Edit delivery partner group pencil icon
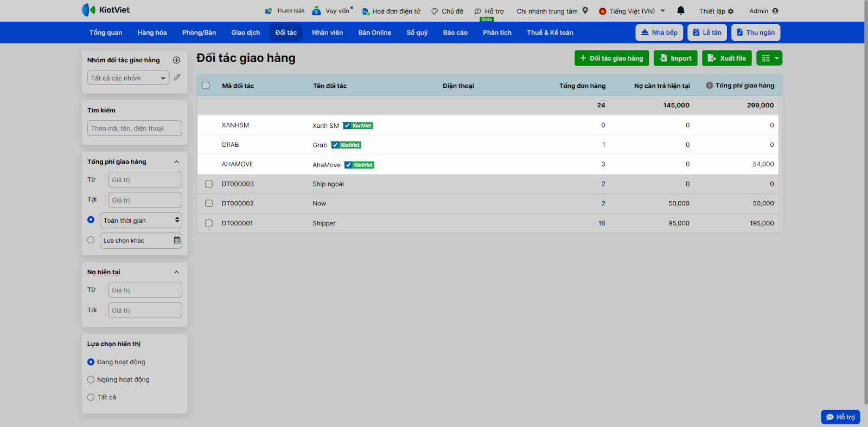Image resolution: width=868 pixels, height=427 pixels. pos(177,77)
